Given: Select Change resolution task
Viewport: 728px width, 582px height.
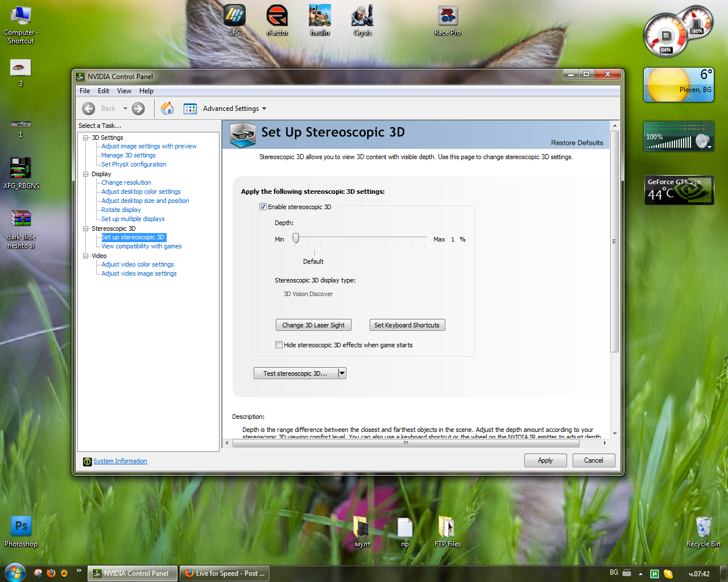Looking at the screenshot, I should (x=126, y=182).
